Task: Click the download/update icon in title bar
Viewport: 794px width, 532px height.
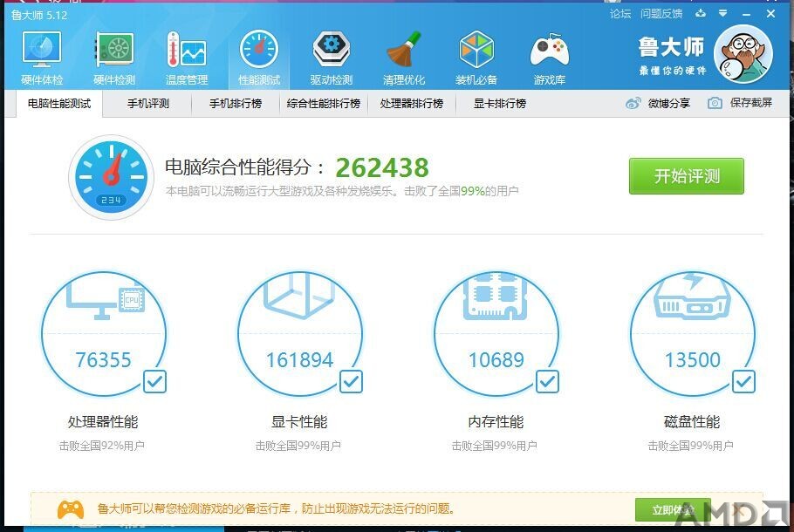Action: click(701, 13)
